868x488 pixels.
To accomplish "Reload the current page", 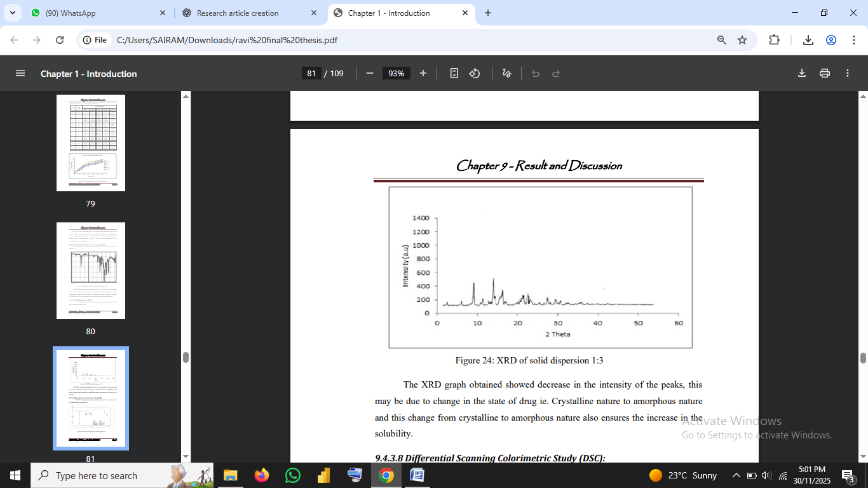I will 60,40.
